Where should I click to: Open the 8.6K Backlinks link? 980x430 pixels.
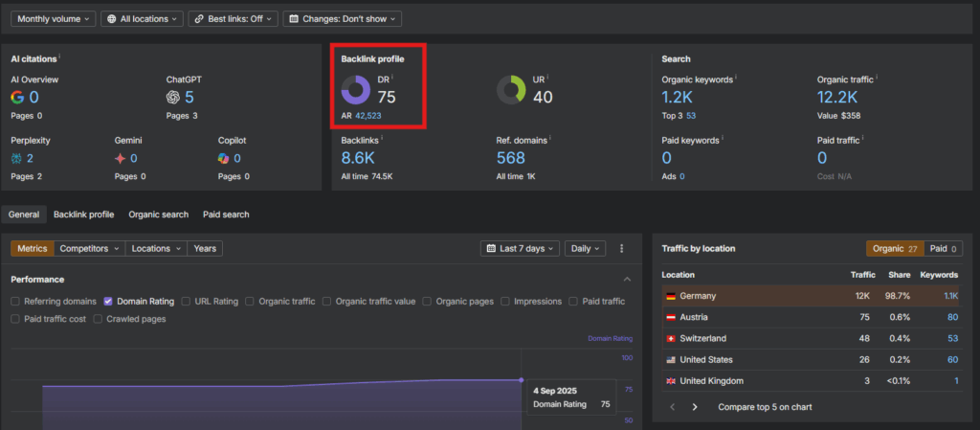pyautogui.click(x=359, y=157)
